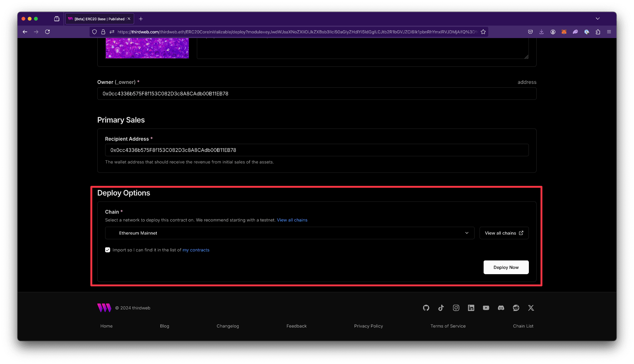This screenshot has width=634, height=364.
Task: Open thirdweb's GitHub page from footer
Action: (426, 308)
